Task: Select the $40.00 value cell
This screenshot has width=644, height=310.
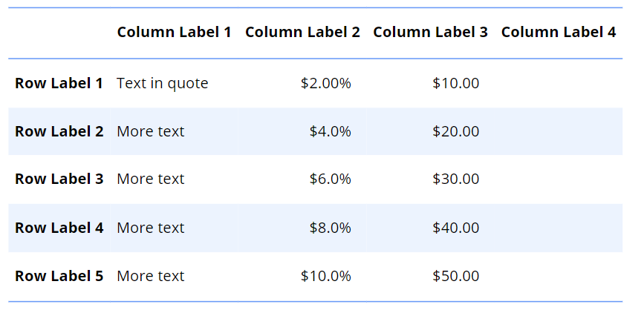Action: (455, 228)
